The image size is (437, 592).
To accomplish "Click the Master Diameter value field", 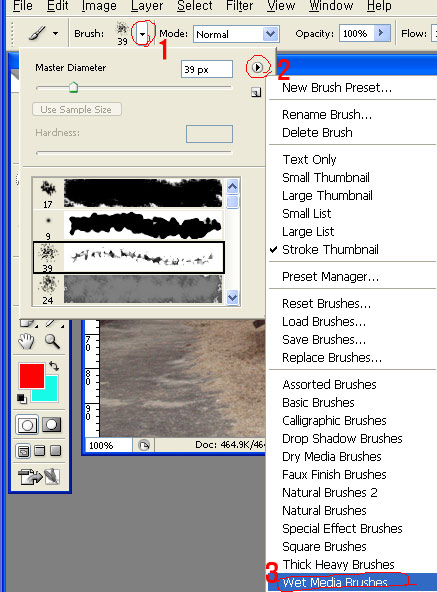I will click(207, 69).
